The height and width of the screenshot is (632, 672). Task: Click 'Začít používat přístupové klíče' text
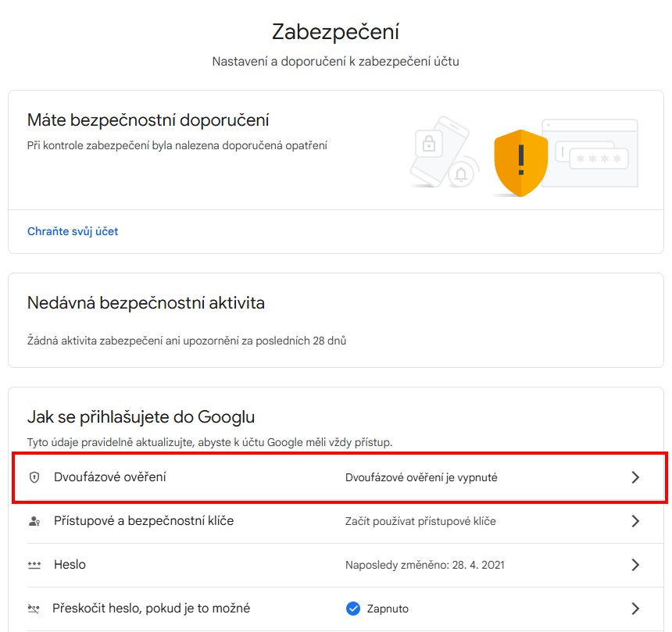click(420, 521)
